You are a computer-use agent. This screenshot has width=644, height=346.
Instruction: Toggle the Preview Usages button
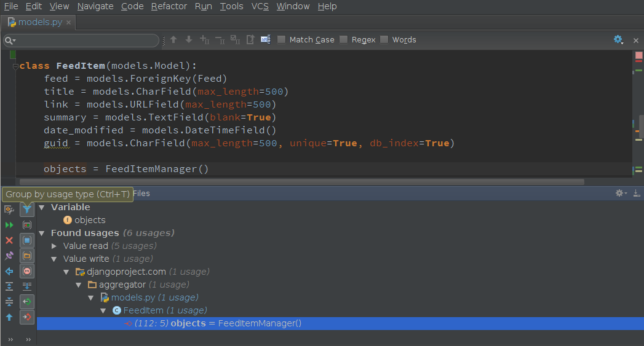[26, 225]
